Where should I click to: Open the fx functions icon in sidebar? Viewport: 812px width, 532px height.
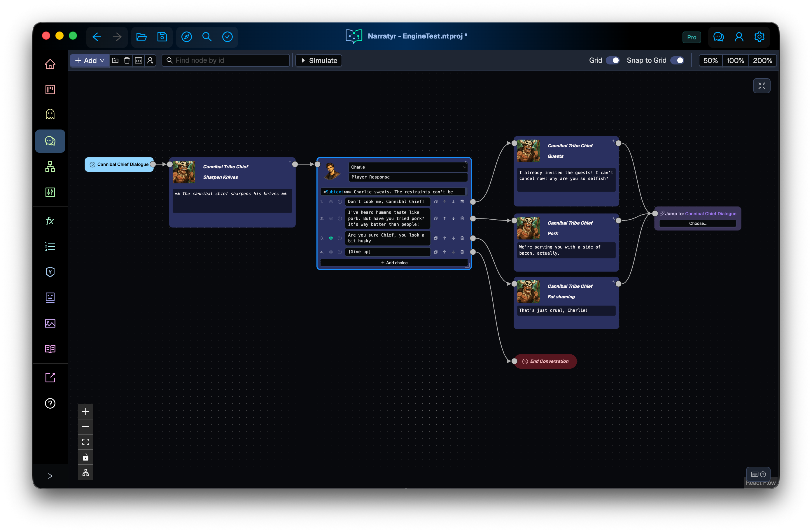click(50, 221)
